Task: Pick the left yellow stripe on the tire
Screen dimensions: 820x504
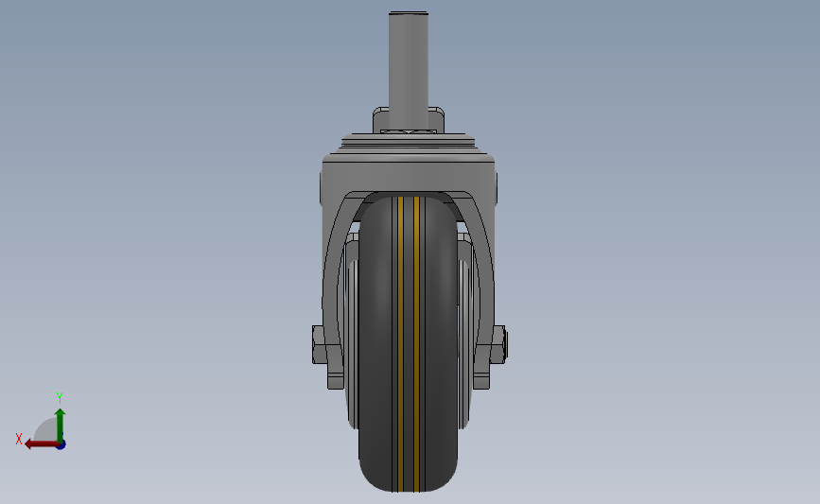Action: (x=400, y=344)
